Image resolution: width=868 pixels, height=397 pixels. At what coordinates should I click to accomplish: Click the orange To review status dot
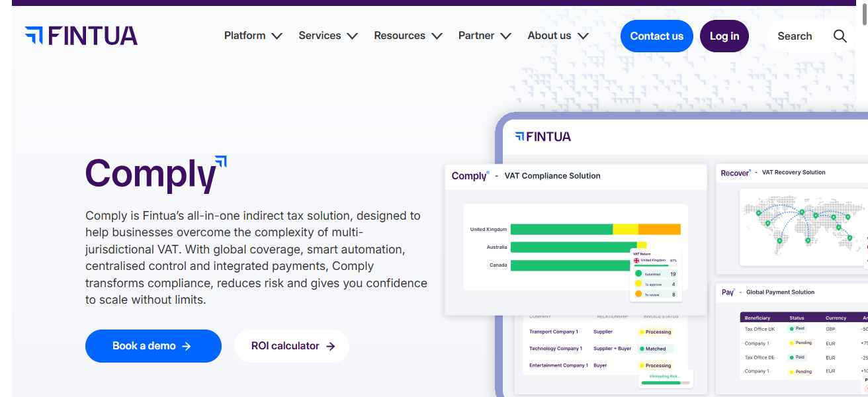pyautogui.click(x=638, y=294)
